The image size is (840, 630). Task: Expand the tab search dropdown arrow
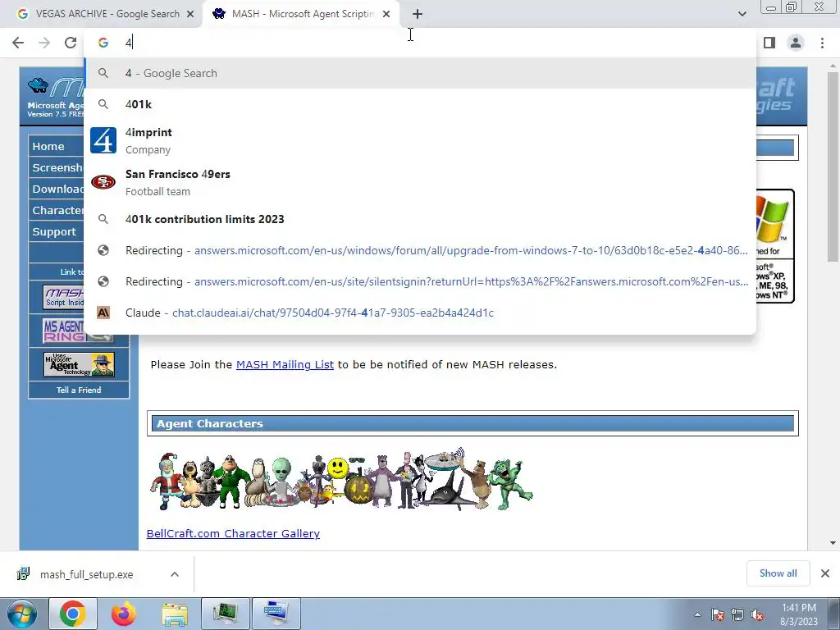pos(742,15)
